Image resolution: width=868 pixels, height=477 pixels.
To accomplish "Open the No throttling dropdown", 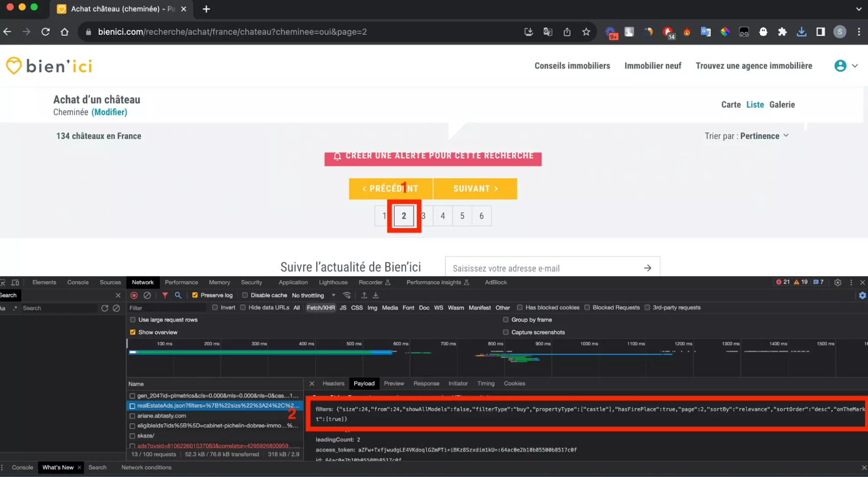I will point(314,295).
